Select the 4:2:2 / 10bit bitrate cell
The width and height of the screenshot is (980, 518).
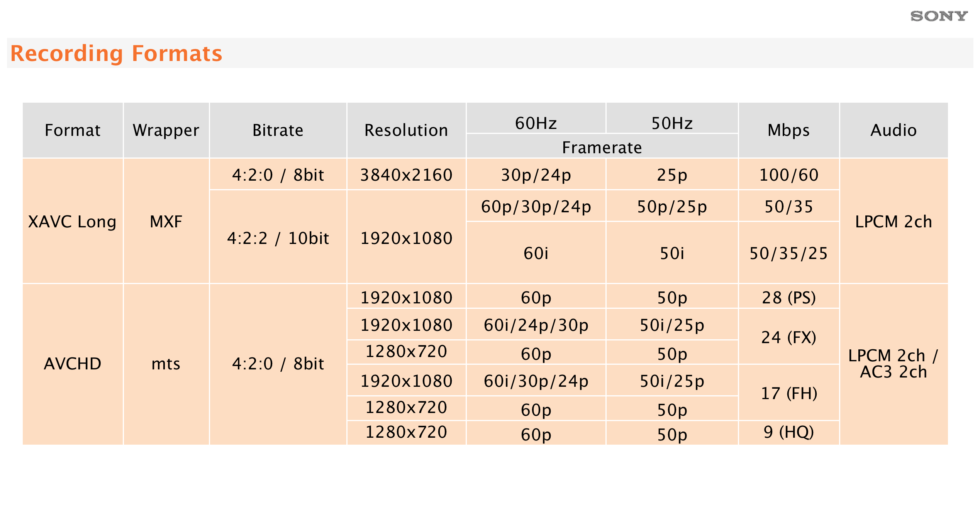[x=278, y=238]
